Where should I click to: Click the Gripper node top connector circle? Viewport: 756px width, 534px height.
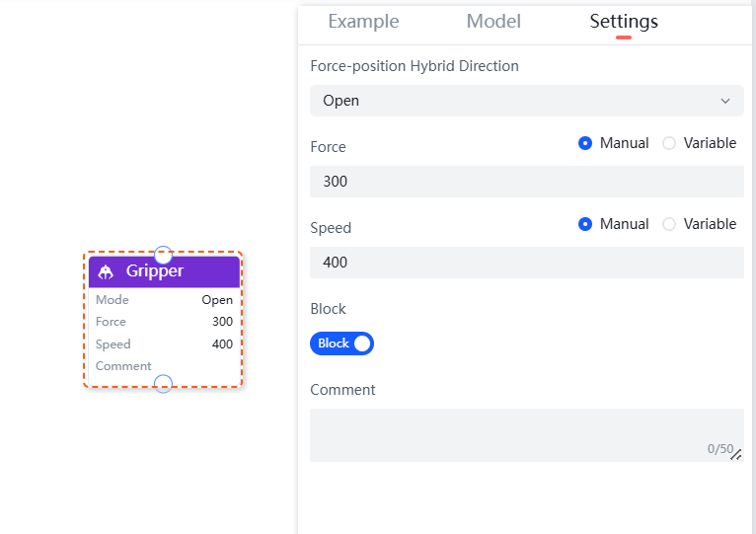pyautogui.click(x=164, y=255)
